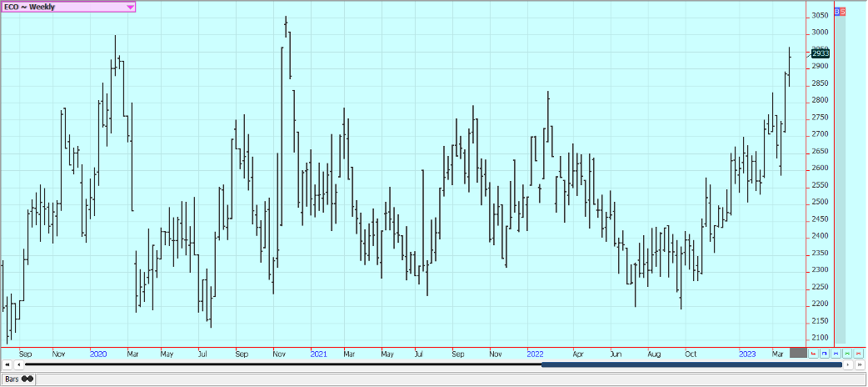Click the red crossed-lines icon
This screenshot has width=868, height=387.
coord(859,354)
